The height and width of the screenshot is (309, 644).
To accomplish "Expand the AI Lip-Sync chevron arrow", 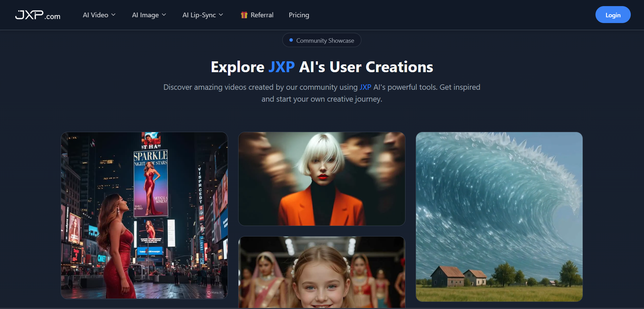I will (x=221, y=15).
